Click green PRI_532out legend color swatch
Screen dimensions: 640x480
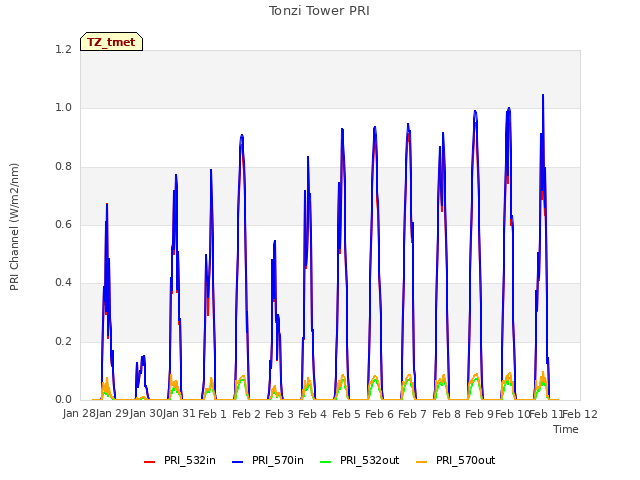(326, 462)
